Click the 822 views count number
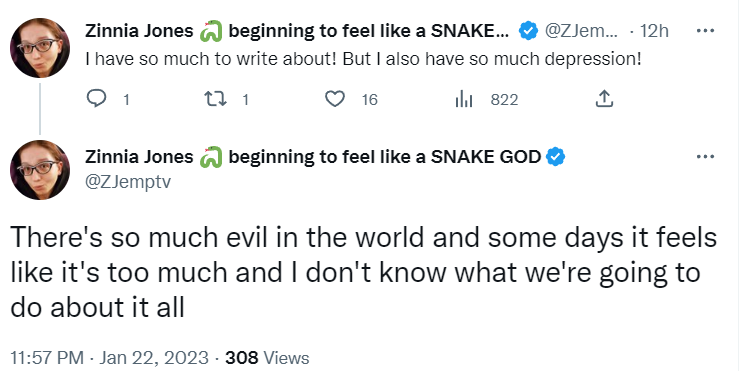Image resolution: width=739 pixels, height=371 pixels. (504, 99)
